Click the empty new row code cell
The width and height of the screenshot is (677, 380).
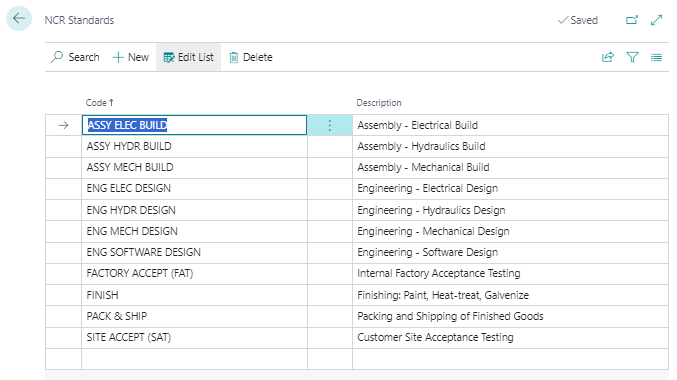pyautogui.click(x=194, y=359)
